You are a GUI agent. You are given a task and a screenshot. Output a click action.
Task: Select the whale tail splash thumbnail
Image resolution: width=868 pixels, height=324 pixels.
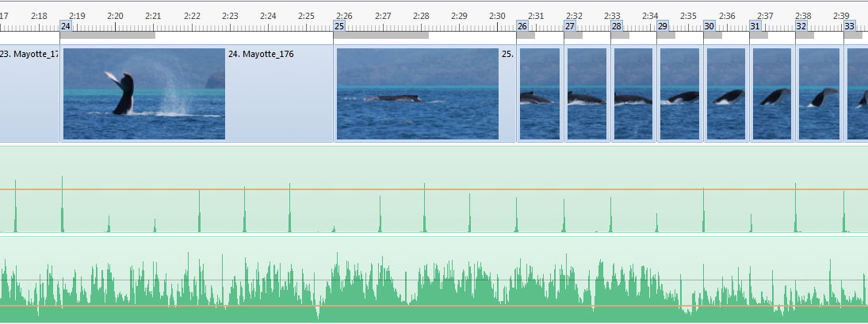[x=143, y=93]
